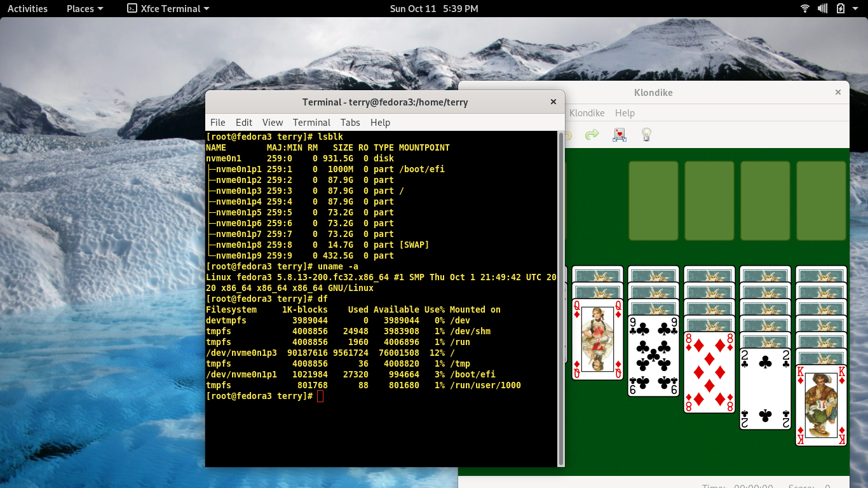The height and width of the screenshot is (488, 868).
Task: Open the Terminal menu in the menu bar
Action: (311, 122)
